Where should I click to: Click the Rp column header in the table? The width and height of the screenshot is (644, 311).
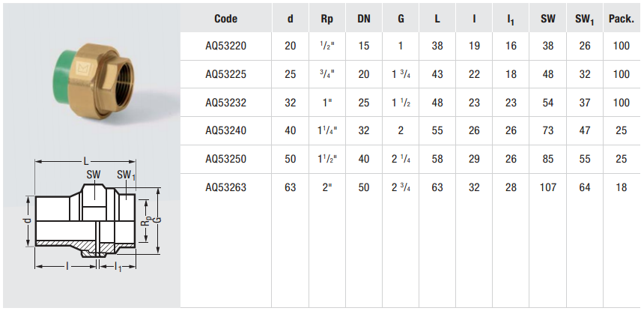coord(327,19)
